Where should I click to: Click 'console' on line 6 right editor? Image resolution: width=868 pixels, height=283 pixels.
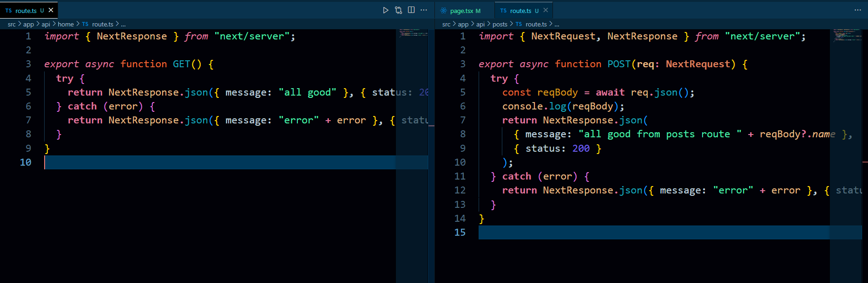point(522,106)
